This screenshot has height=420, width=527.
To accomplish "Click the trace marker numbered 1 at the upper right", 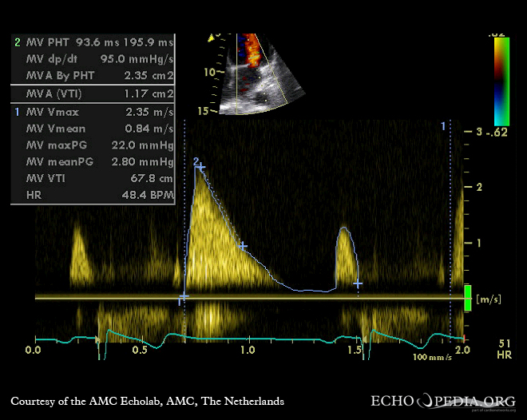I will click(x=443, y=126).
